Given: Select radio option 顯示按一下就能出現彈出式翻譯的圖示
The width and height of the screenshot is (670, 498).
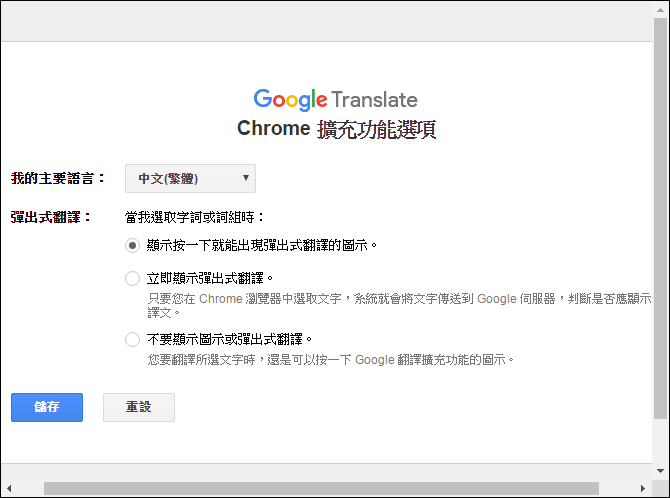Looking at the screenshot, I should [132, 246].
